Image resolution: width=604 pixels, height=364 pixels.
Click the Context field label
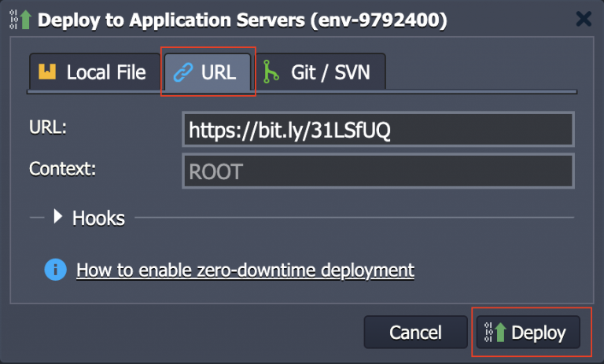[x=62, y=168]
